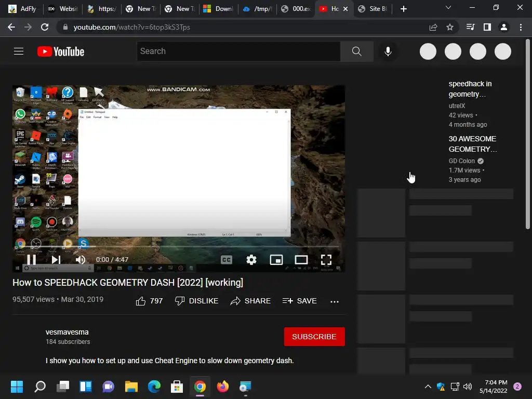Close the current YouTube tab
This screenshot has width=532, height=399.
(x=345, y=9)
